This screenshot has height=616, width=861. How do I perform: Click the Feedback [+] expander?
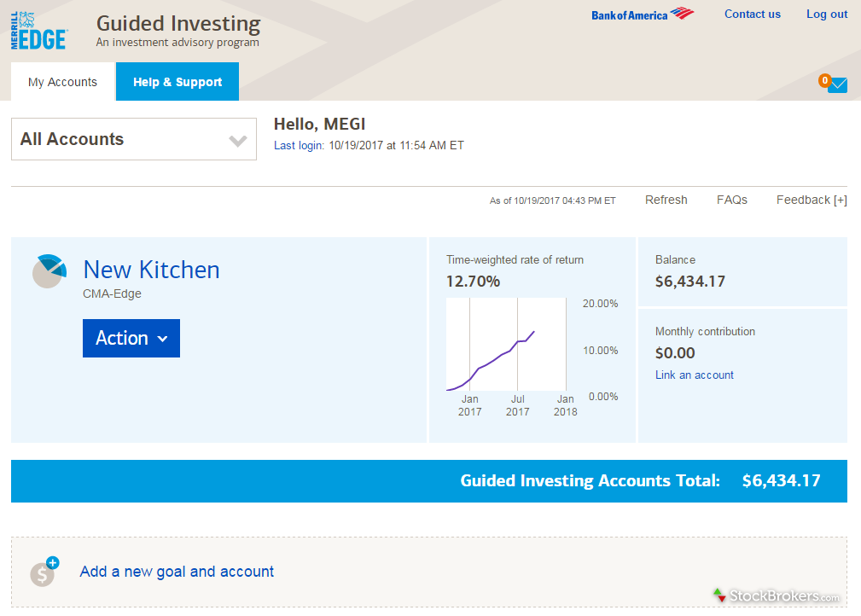[811, 200]
